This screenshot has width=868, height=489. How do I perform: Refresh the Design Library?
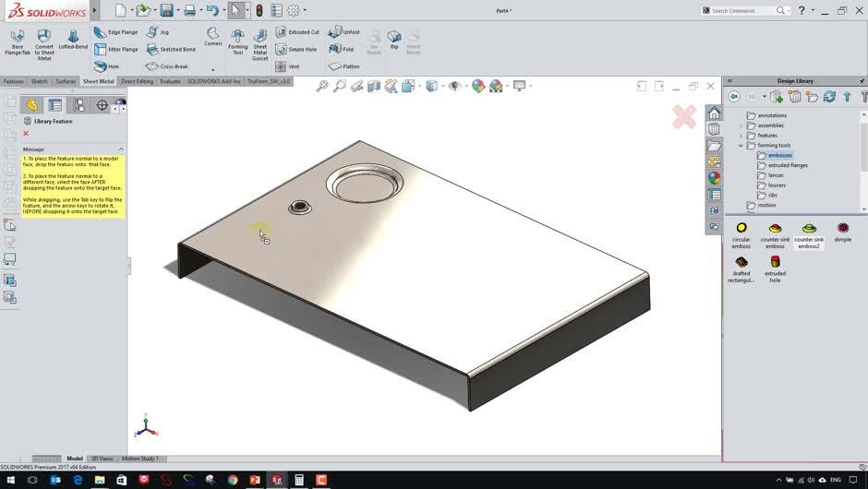point(829,97)
